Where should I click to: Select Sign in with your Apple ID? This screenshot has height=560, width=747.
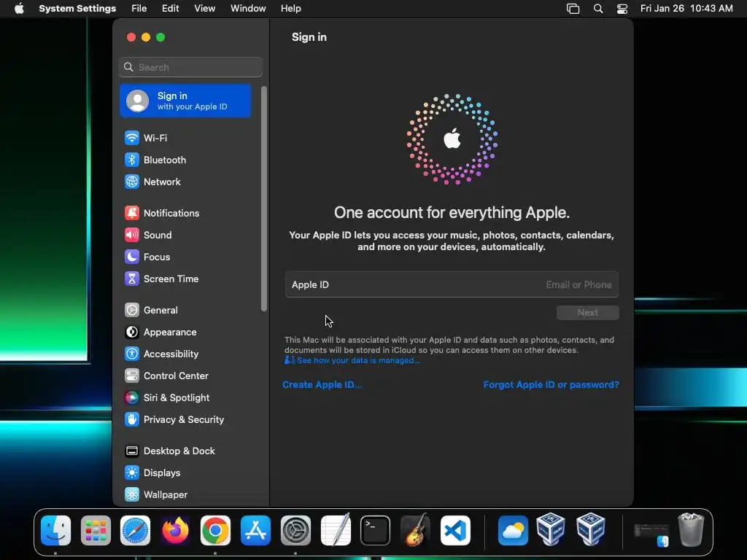(x=185, y=101)
